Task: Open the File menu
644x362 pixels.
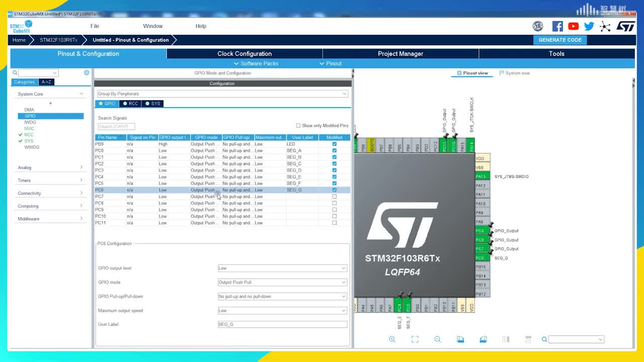Action: click(95, 26)
